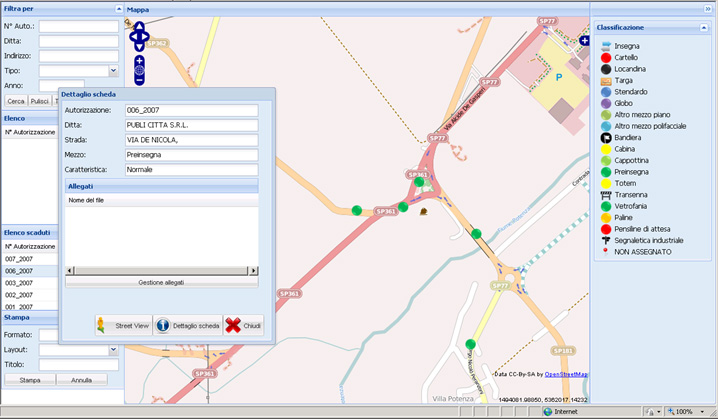Click the green Preinsegna legend icon

coord(606,172)
